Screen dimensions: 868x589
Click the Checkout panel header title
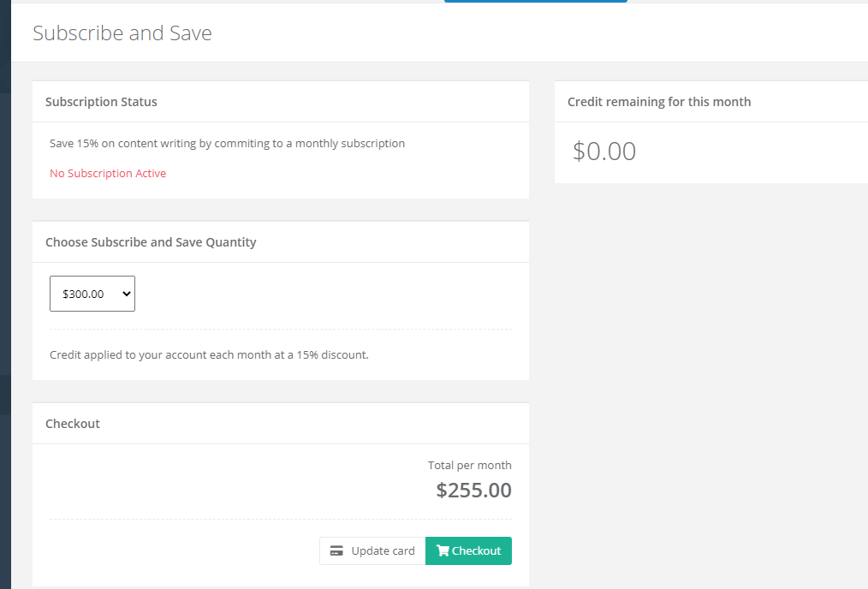point(73,424)
